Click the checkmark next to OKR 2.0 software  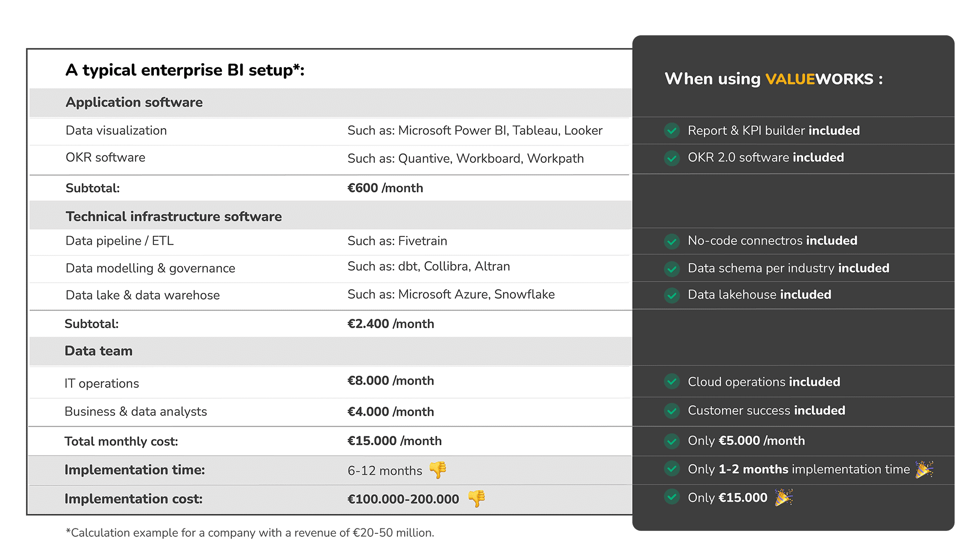point(672,158)
